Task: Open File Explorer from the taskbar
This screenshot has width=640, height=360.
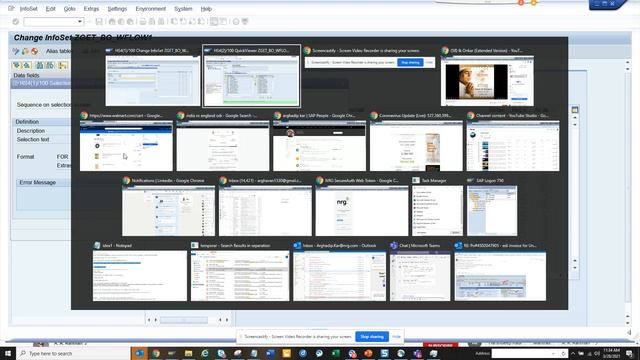Action: coord(189,353)
